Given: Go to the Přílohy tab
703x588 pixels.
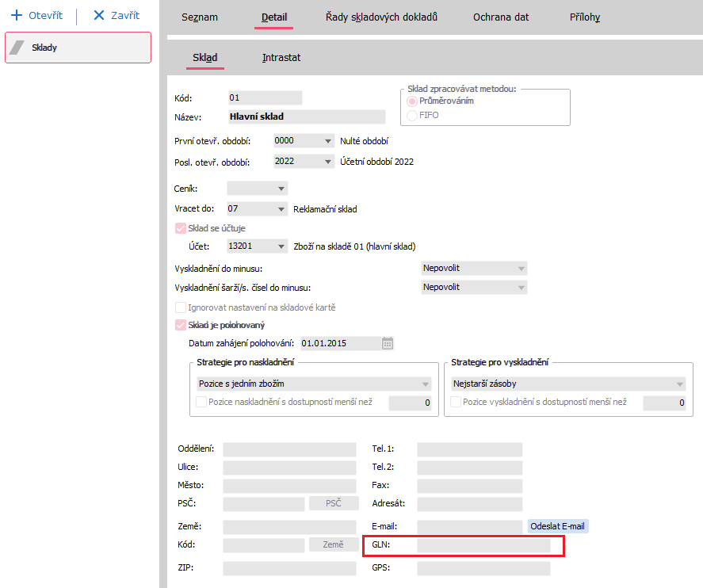Looking at the screenshot, I should (x=584, y=17).
